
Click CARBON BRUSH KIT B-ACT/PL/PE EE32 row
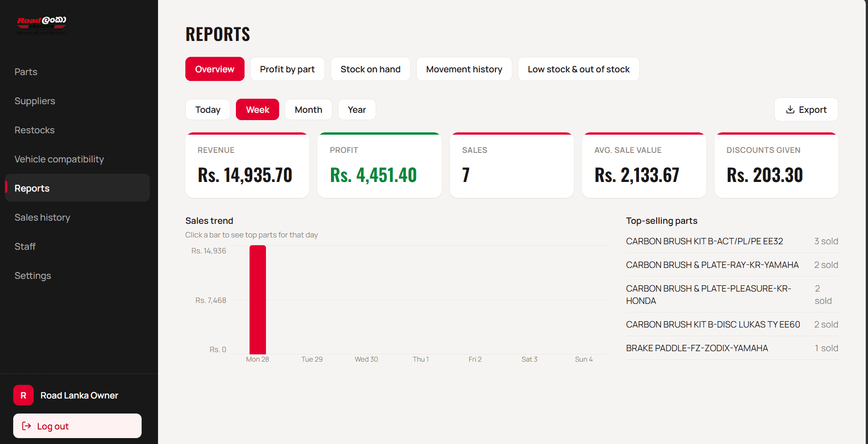pyautogui.click(x=732, y=241)
